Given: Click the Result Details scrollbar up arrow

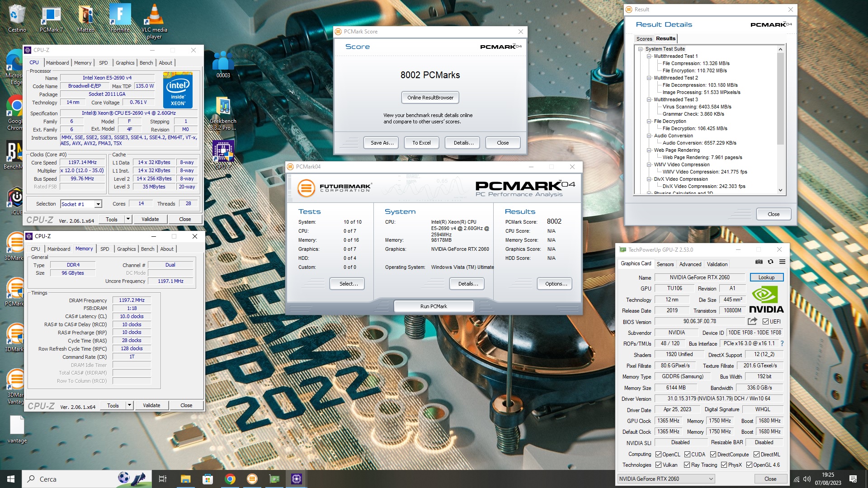Looking at the screenshot, I should pyautogui.click(x=780, y=49).
